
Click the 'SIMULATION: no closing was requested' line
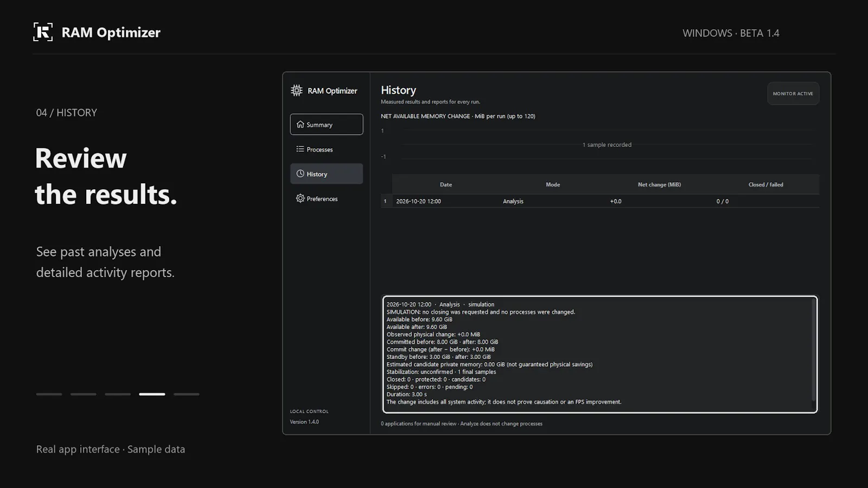click(x=481, y=312)
